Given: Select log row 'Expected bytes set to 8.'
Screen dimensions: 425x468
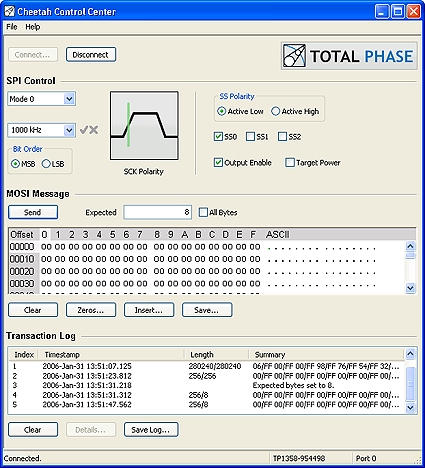Looking at the screenshot, I should point(206,385).
